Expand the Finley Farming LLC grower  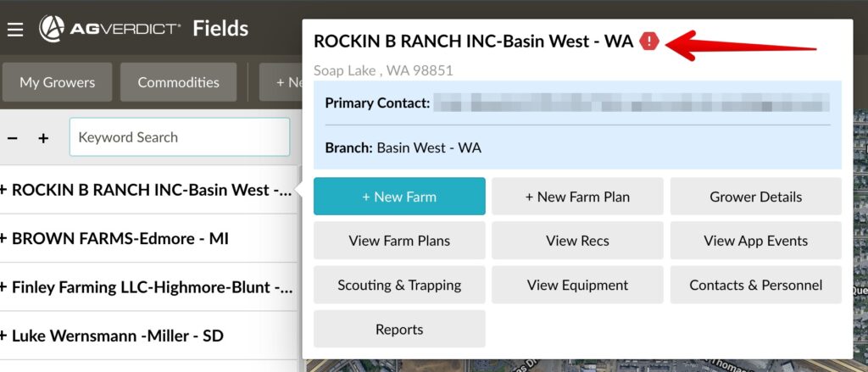point(3,287)
